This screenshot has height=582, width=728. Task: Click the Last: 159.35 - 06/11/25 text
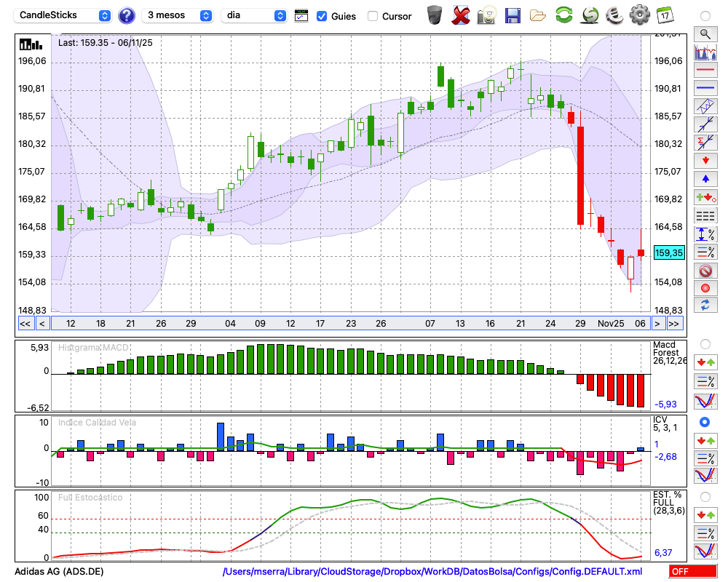pyautogui.click(x=105, y=43)
